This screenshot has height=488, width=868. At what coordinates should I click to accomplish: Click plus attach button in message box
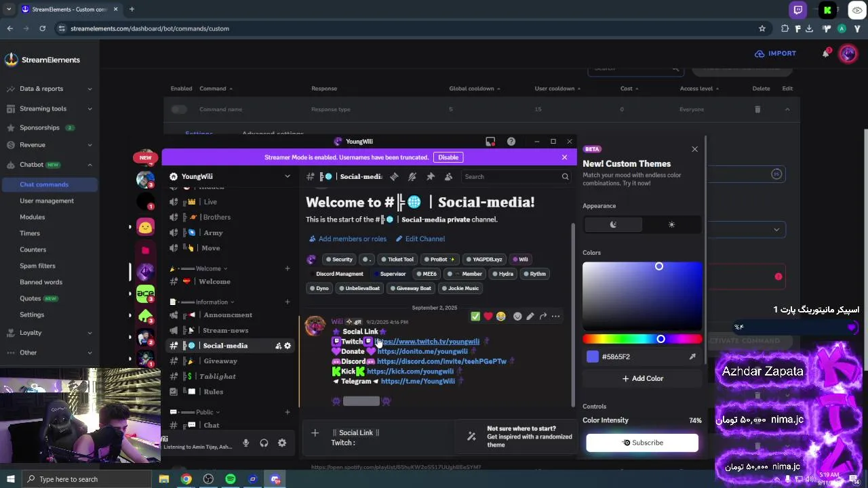315,432
